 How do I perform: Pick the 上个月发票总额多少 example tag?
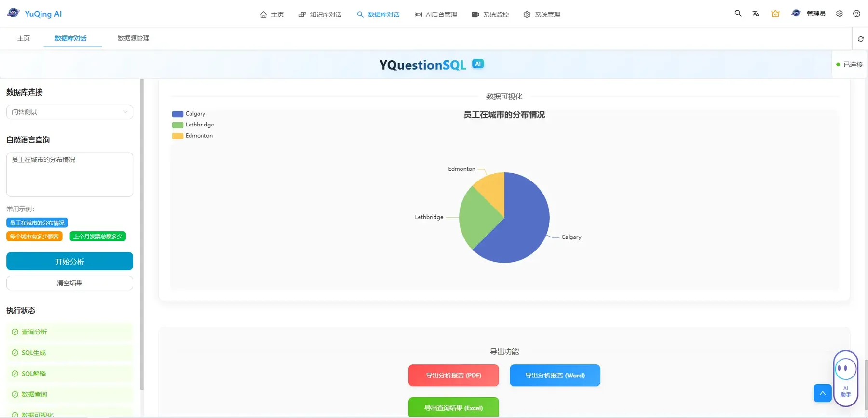tap(98, 237)
